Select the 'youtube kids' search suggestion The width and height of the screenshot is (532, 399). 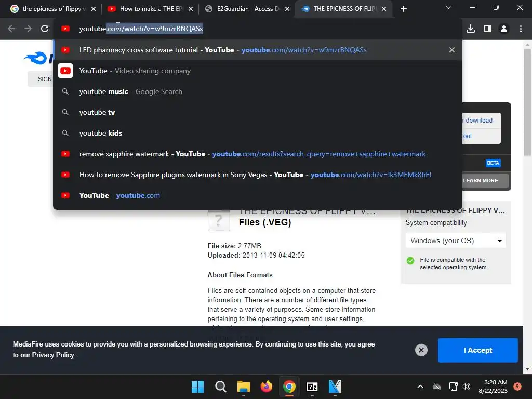point(258,133)
